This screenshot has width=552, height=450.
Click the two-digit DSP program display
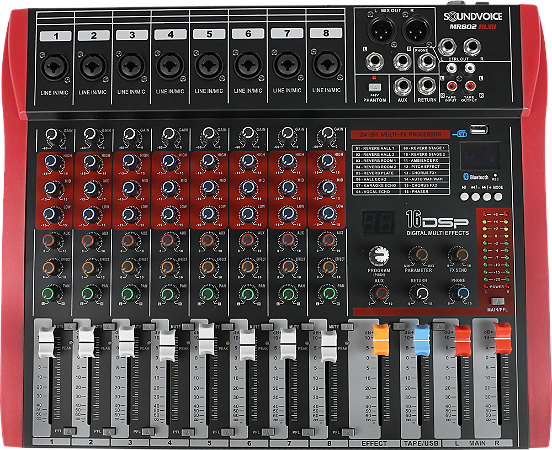click(378, 223)
